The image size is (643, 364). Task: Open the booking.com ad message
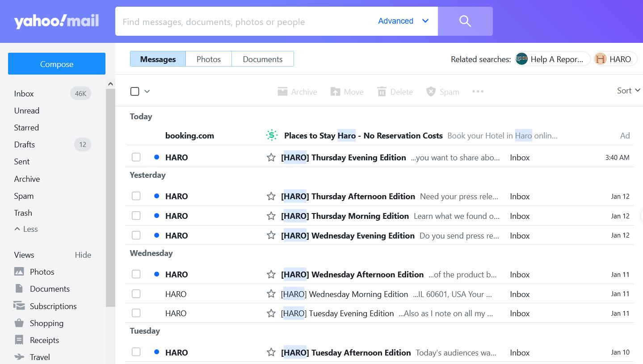click(x=379, y=135)
